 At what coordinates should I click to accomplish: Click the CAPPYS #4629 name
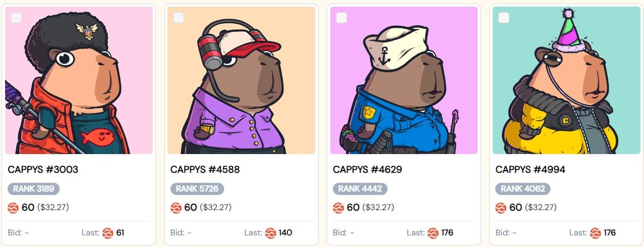click(367, 170)
